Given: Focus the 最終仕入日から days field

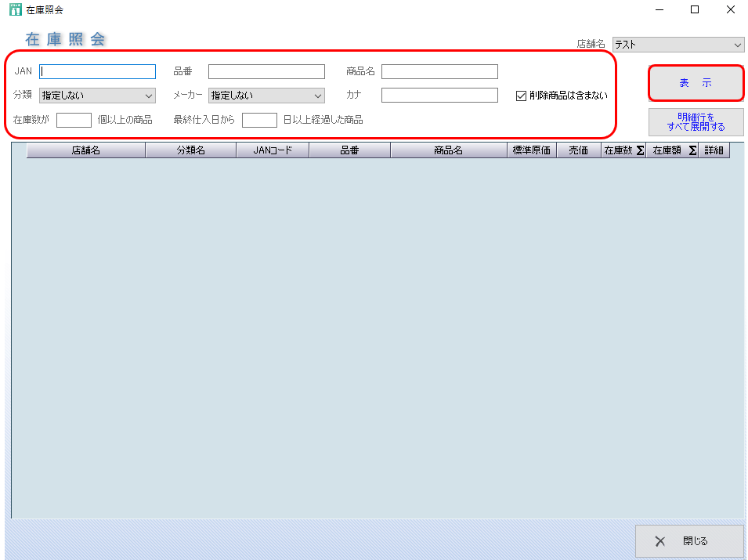Looking at the screenshot, I should click(x=259, y=120).
